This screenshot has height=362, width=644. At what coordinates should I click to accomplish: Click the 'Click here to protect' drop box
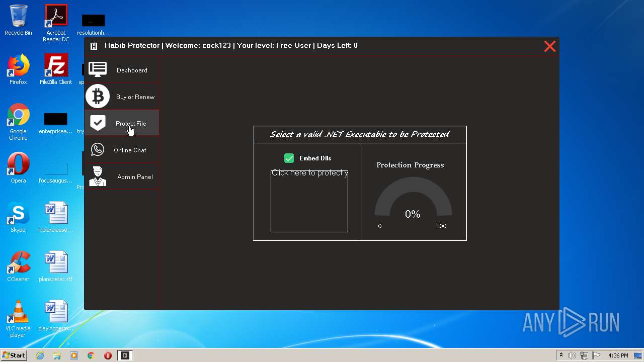tap(309, 201)
